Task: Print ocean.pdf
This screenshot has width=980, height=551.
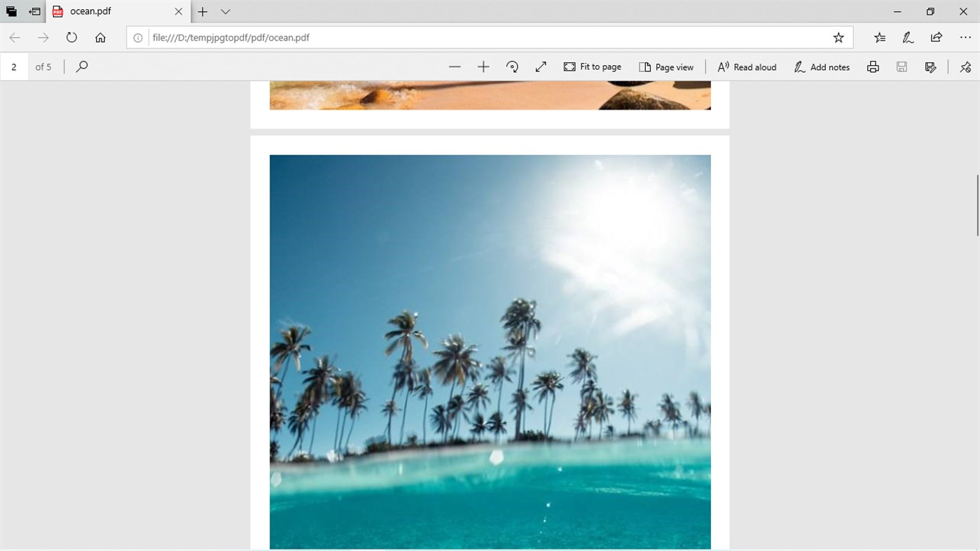Action: 873,67
